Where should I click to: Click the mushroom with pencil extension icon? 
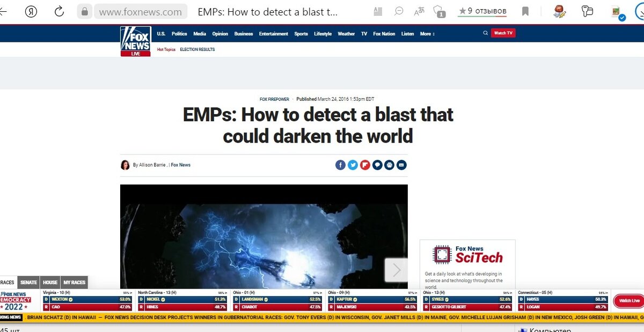click(560, 11)
